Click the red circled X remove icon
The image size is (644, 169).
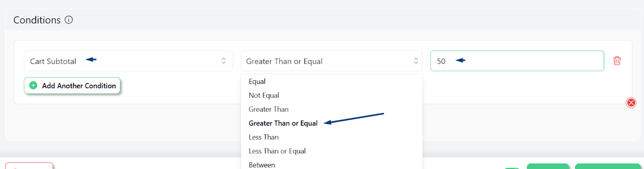click(631, 103)
